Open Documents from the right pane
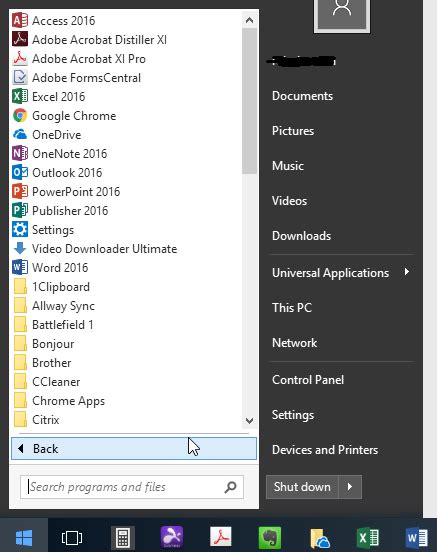 pyautogui.click(x=302, y=96)
